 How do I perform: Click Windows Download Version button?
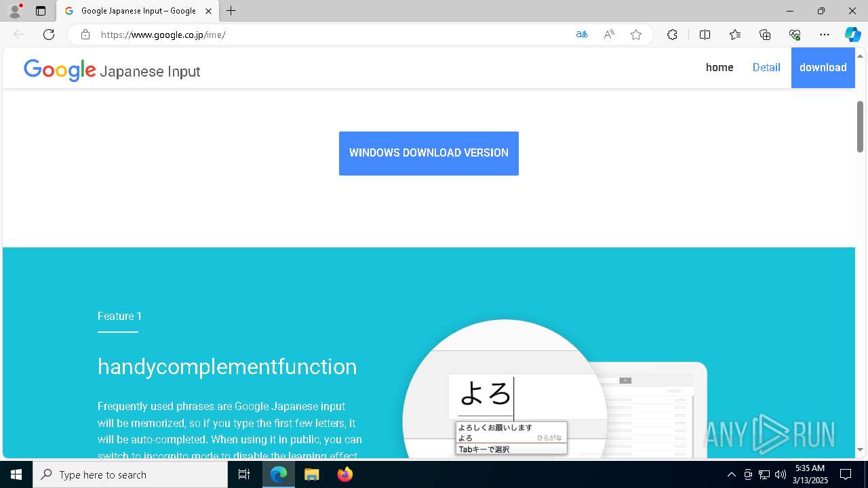[x=429, y=153]
